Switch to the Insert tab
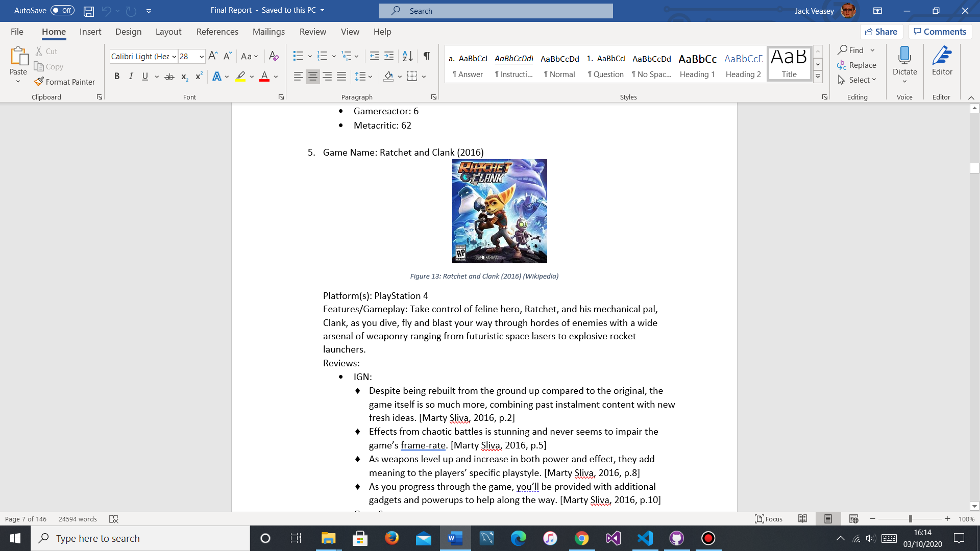This screenshot has height=551, width=980. 90,32
